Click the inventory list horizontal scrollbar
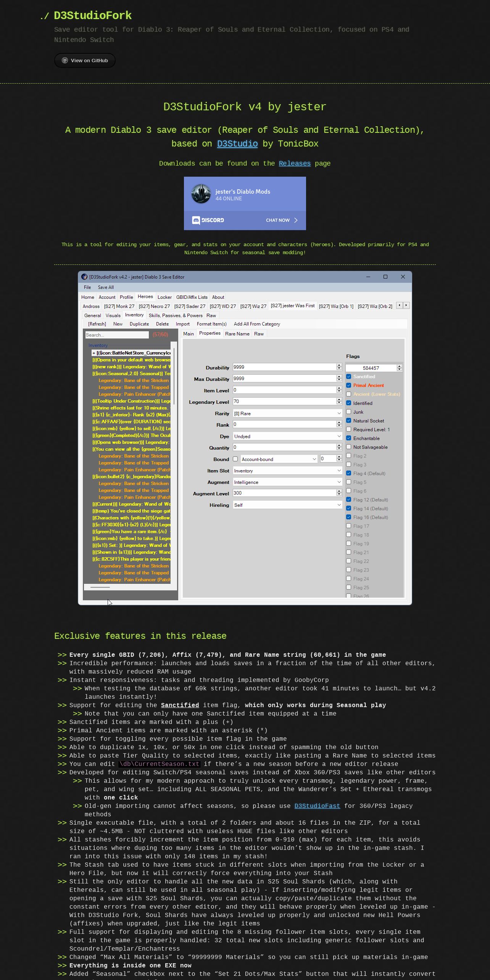The image size is (490, 980). coord(100,587)
